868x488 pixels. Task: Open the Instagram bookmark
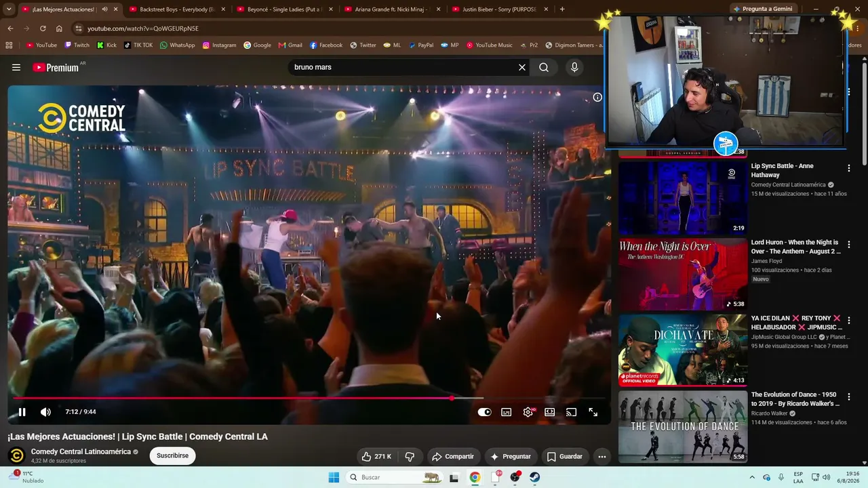[219, 45]
